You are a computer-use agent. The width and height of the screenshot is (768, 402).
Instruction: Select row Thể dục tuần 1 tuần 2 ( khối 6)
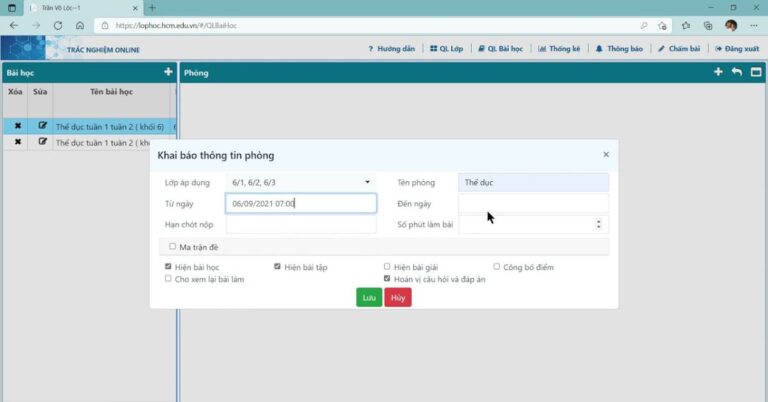pyautogui.click(x=89, y=126)
